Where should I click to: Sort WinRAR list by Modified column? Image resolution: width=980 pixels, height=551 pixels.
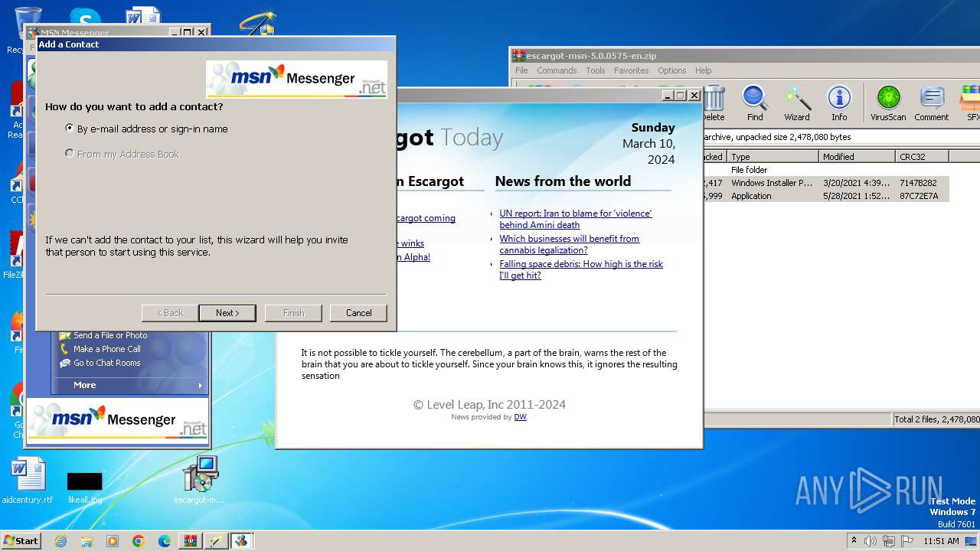857,156
